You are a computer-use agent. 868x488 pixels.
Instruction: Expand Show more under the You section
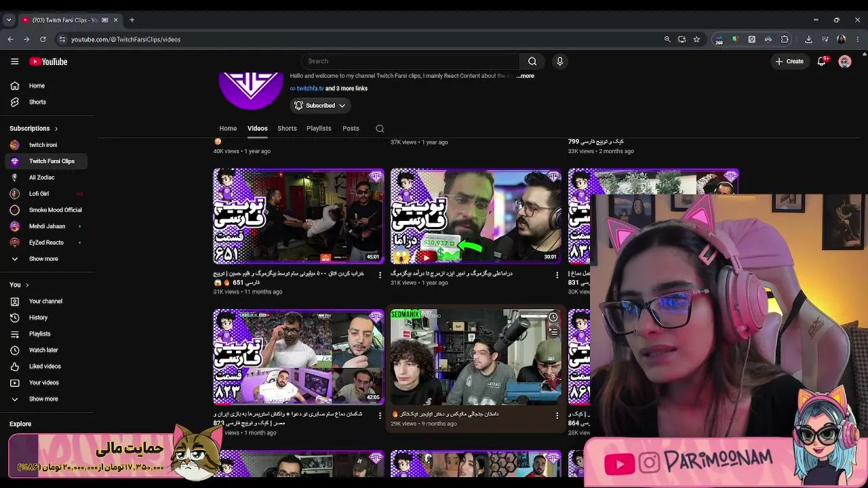point(43,399)
